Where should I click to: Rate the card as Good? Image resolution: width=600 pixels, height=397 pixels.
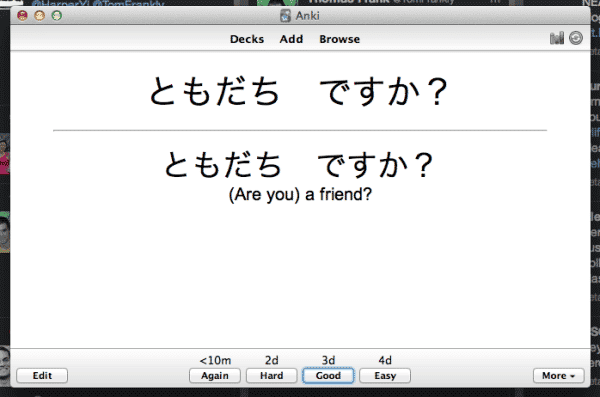coord(328,376)
